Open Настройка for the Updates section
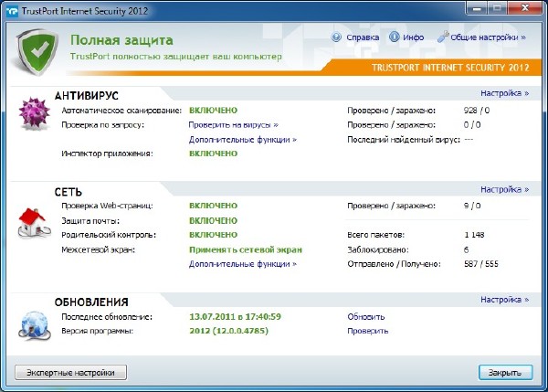548x392 pixels. [x=503, y=299]
